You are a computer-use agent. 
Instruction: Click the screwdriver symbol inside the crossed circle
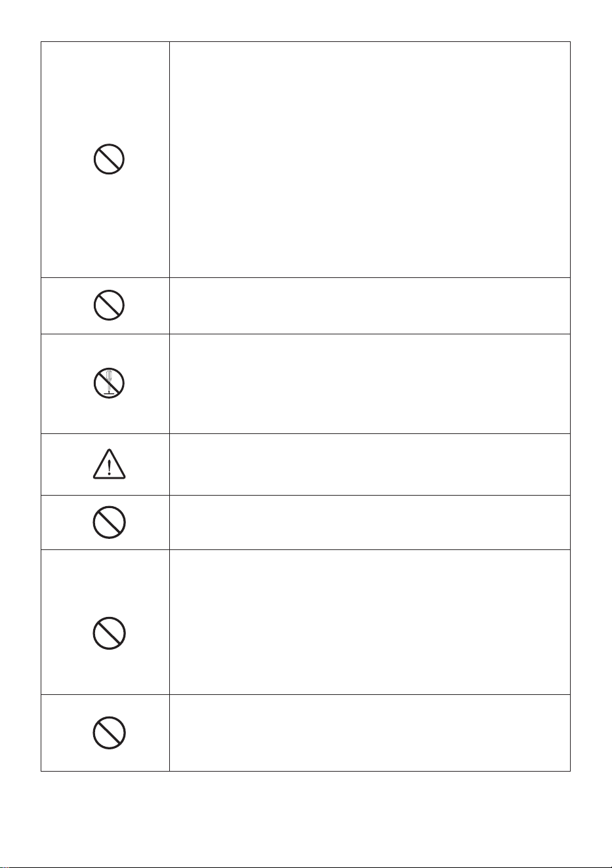(109, 382)
